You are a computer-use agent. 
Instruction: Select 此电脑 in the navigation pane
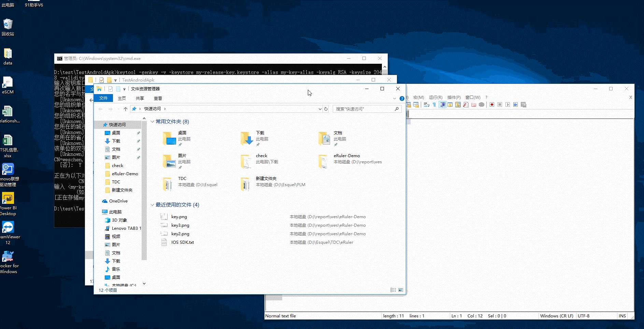[115, 212]
